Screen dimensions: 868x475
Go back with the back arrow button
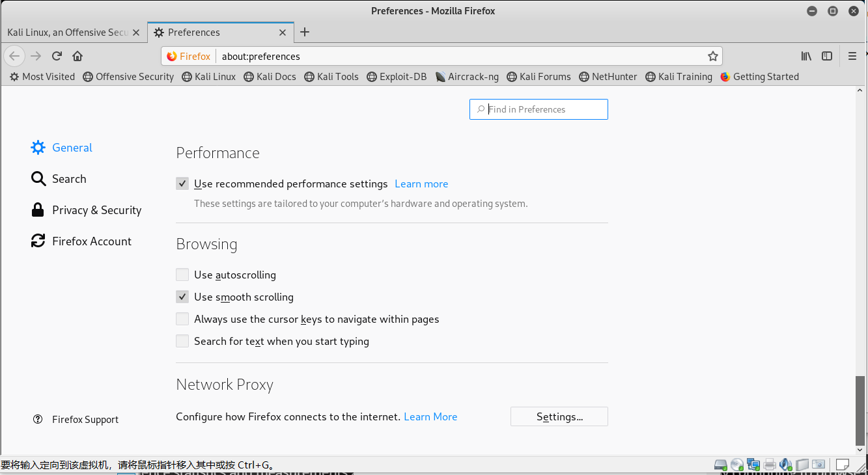click(x=14, y=56)
